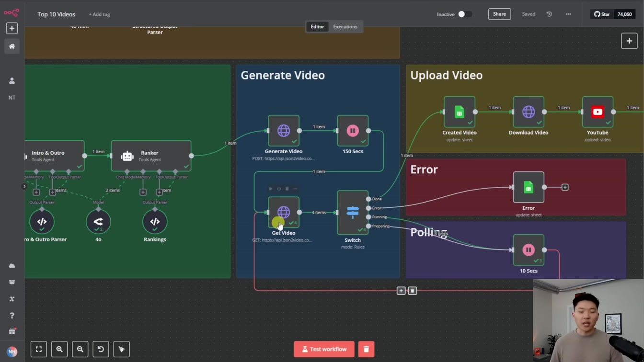Zoom out on the canvas

point(80,349)
